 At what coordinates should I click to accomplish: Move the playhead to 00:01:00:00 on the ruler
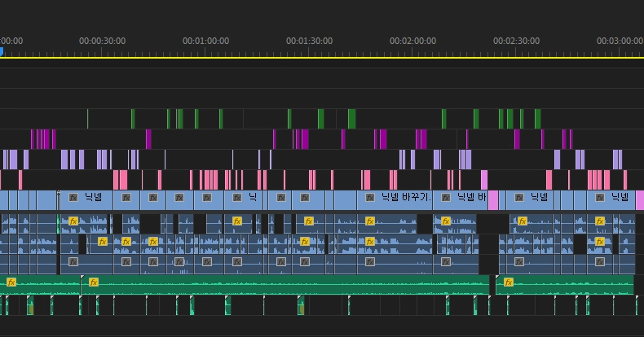[x=205, y=41]
